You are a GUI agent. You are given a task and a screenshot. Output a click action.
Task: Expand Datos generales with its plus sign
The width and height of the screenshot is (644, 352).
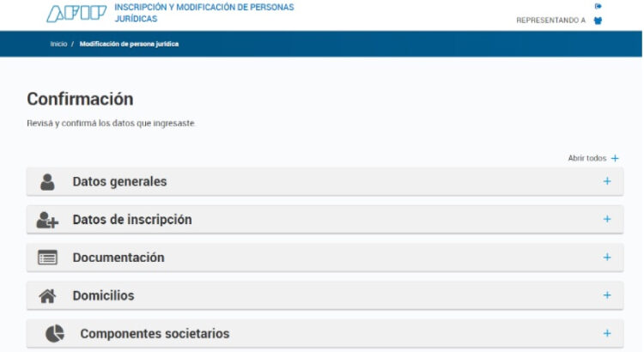607,181
